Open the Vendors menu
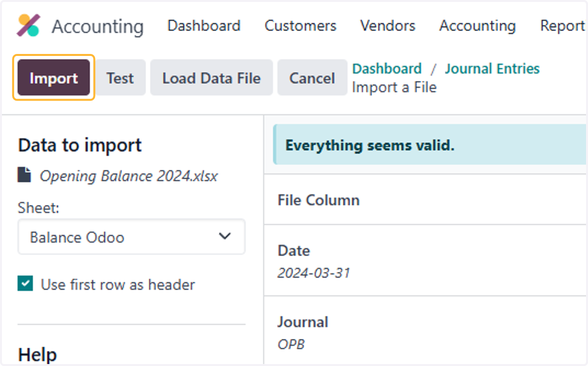This screenshot has width=588, height=366. click(x=388, y=26)
